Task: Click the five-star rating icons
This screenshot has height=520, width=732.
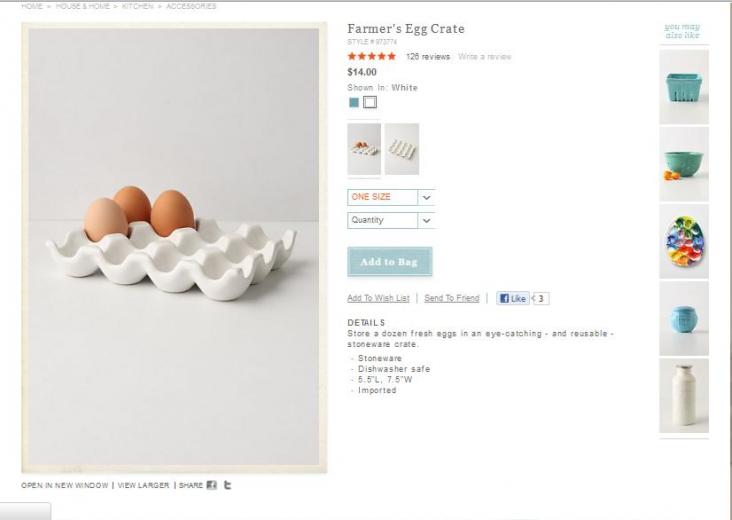Action: click(371, 57)
